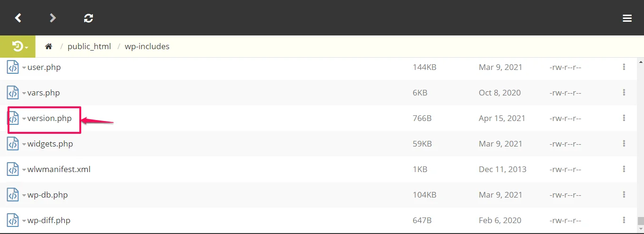The image size is (644, 234).
Task: Open the three-dot menu for user.php
Action: click(x=624, y=67)
